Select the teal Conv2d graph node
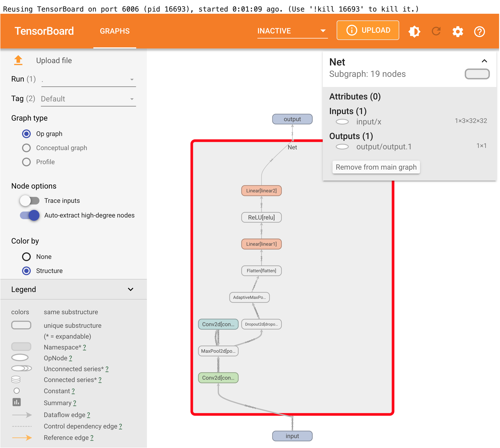The width and height of the screenshot is (500, 448). (x=218, y=324)
